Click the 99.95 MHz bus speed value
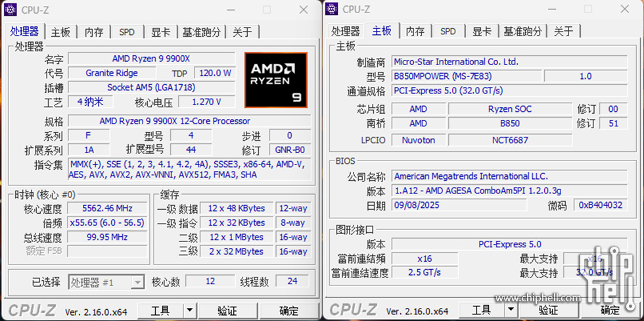This screenshot has width=644, height=321. click(106, 237)
